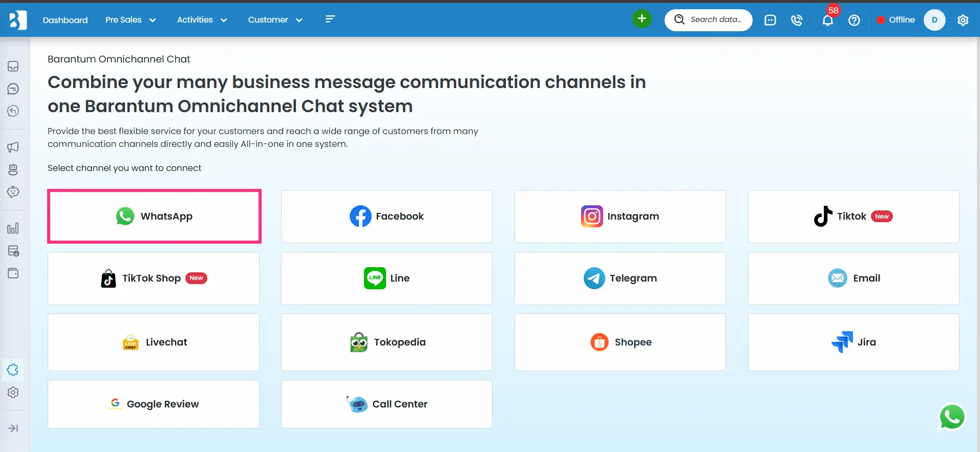Click the user avatar D
This screenshot has height=452, width=980.
pos(934,20)
